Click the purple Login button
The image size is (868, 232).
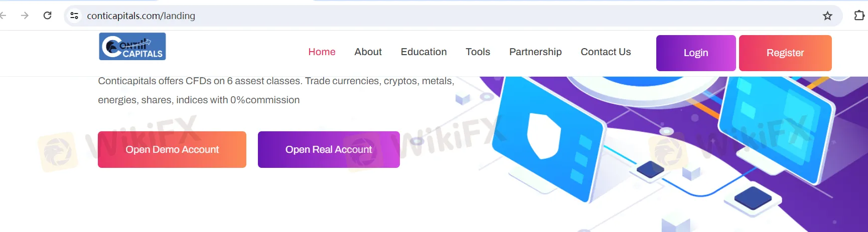click(x=696, y=53)
